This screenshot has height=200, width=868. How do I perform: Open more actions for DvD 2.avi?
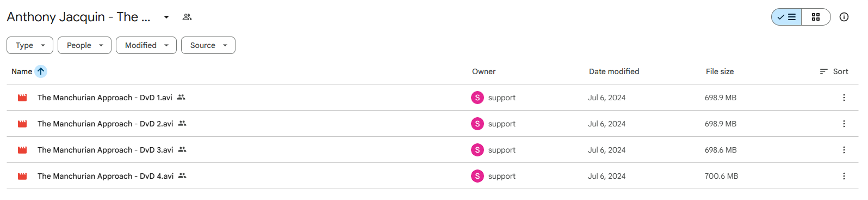pyautogui.click(x=844, y=124)
